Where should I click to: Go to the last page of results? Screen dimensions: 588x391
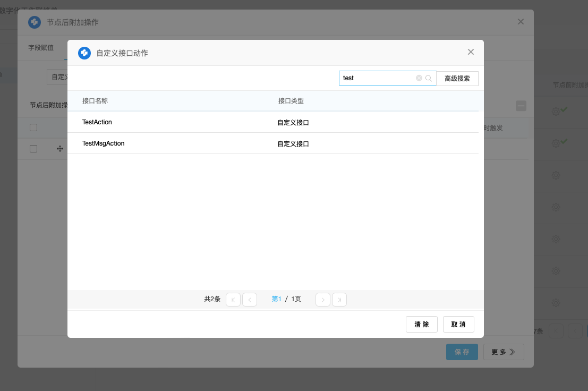coord(339,300)
